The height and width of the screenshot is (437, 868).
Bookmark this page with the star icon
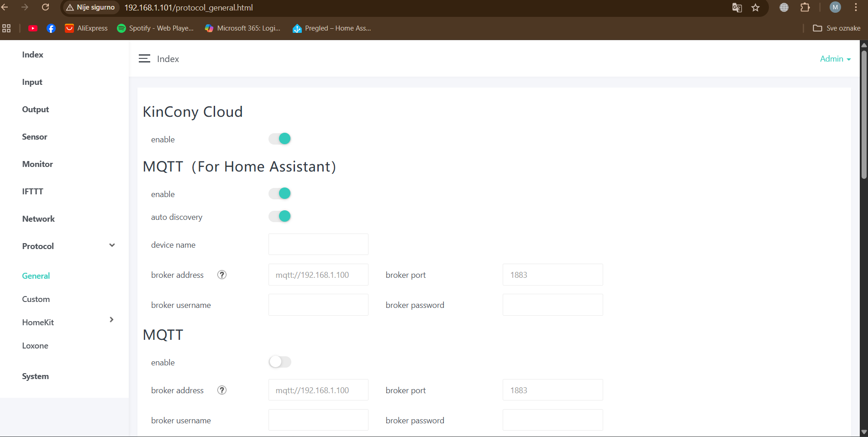(x=756, y=8)
